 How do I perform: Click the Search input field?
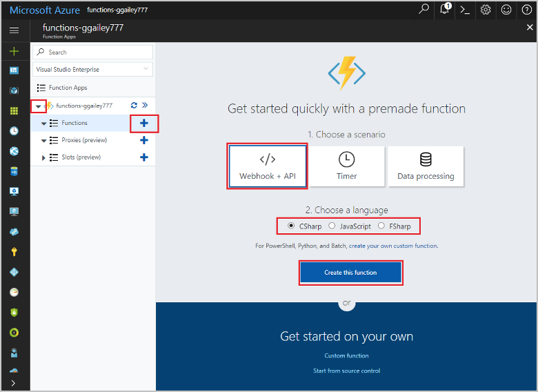pyautogui.click(x=92, y=52)
